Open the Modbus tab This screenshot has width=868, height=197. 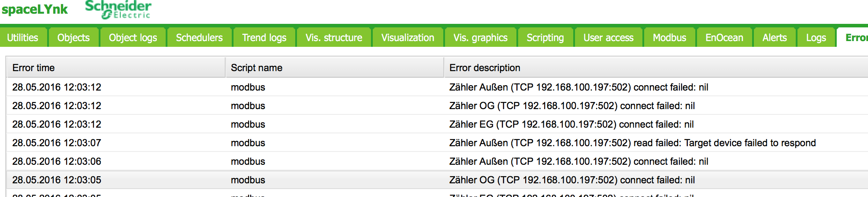click(x=669, y=38)
